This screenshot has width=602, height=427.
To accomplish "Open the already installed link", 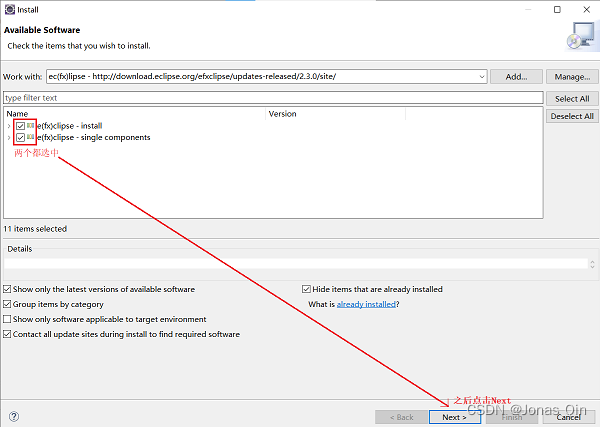I will [366, 304].
